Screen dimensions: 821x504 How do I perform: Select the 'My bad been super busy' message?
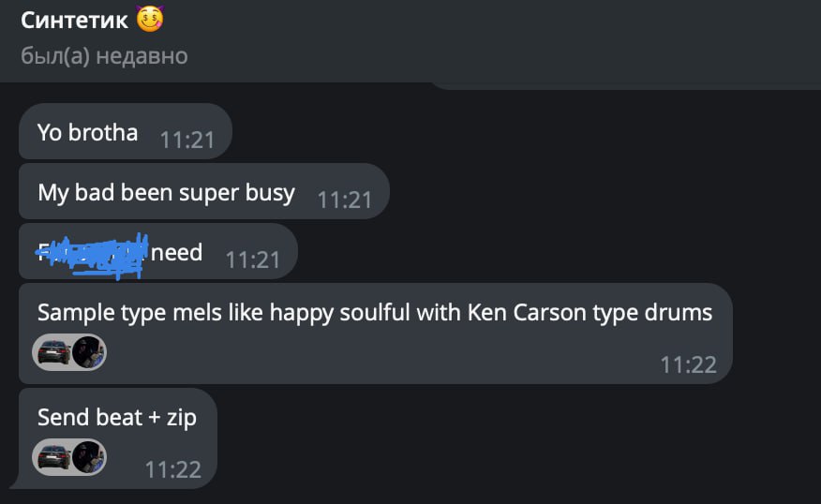(166, 193)
